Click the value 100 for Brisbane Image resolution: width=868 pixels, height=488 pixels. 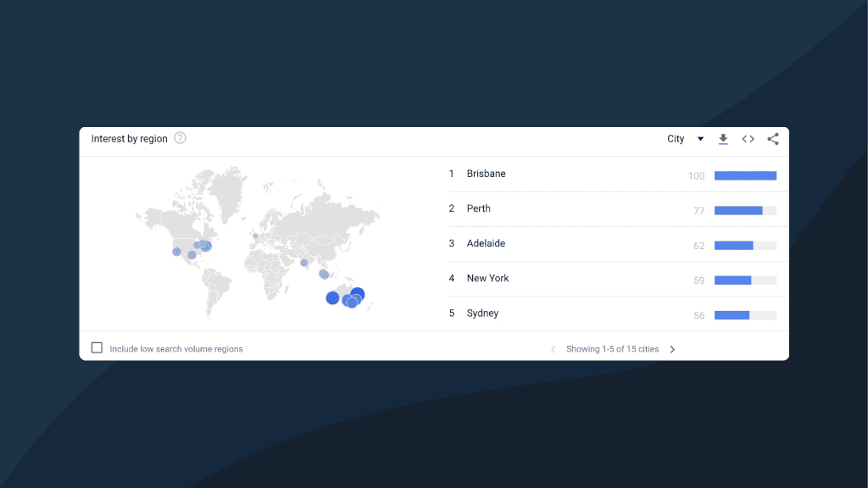[696, 176]
